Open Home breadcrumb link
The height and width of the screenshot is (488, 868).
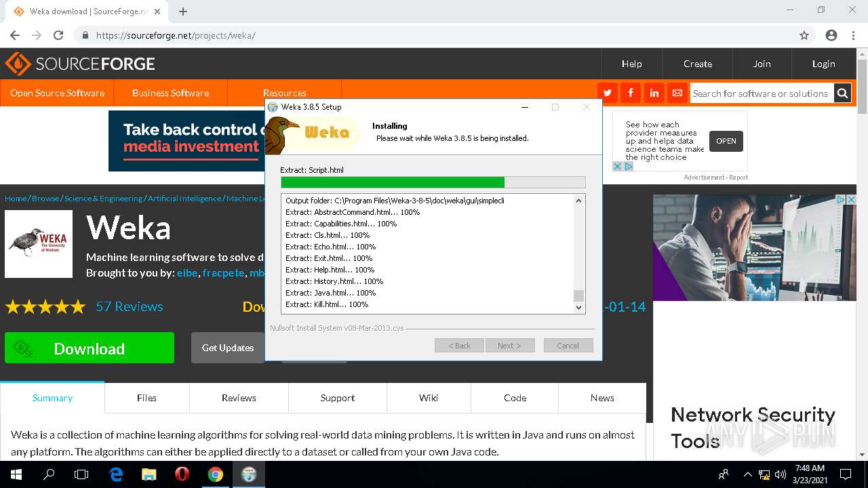[x=16, y=199]
